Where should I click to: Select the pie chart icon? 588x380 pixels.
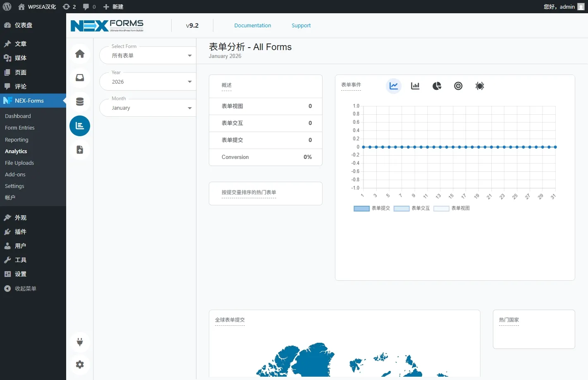point(437,86)
